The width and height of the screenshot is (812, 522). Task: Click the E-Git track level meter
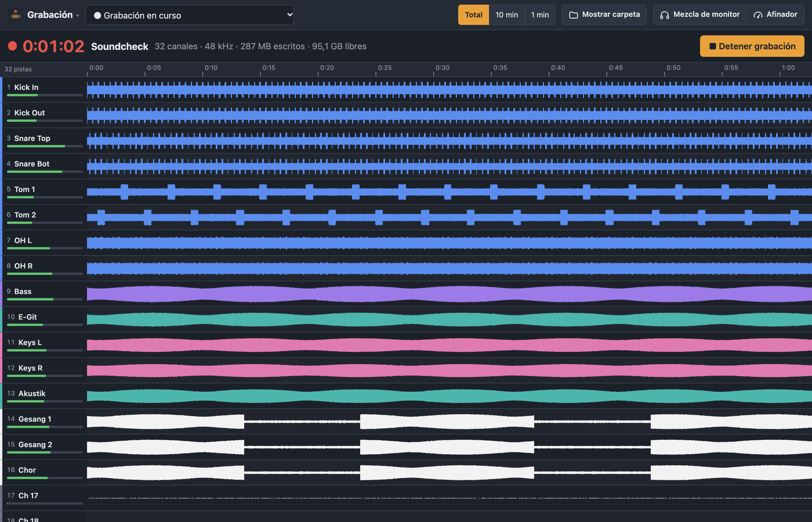click(x=45, y=325)
